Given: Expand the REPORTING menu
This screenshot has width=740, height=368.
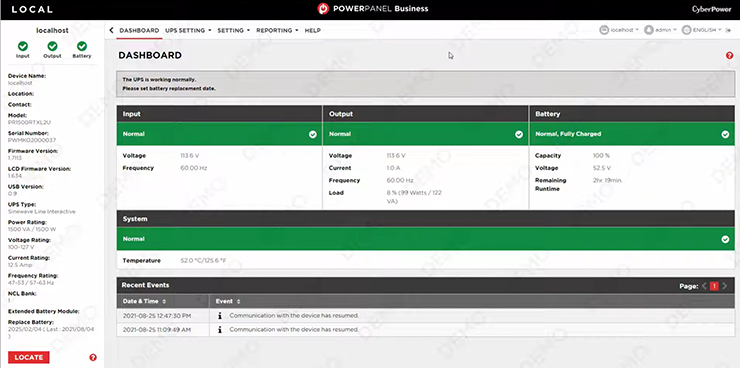Looking at the screenshot, I should click(x=278, y=30).
